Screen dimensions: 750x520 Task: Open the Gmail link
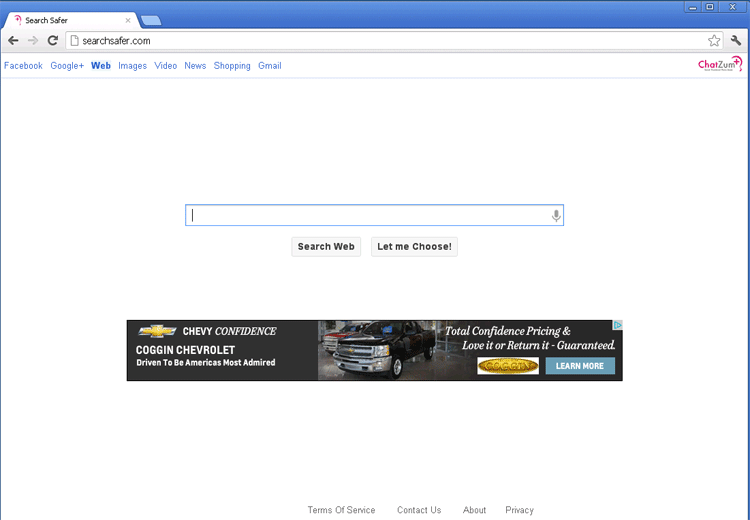[x=269, y=66]
